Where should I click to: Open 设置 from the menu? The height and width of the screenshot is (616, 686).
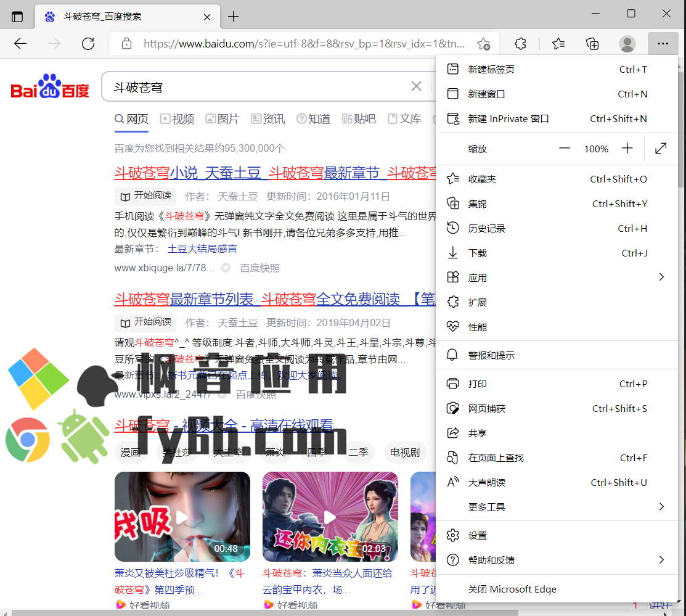pyautogui.click(x=557, y=535)
